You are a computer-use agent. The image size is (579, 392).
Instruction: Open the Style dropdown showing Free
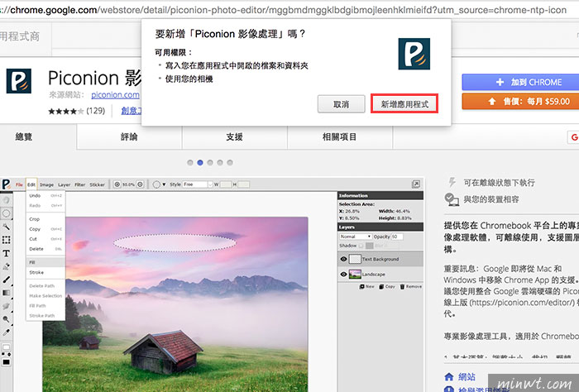click(x=198, y=184)
